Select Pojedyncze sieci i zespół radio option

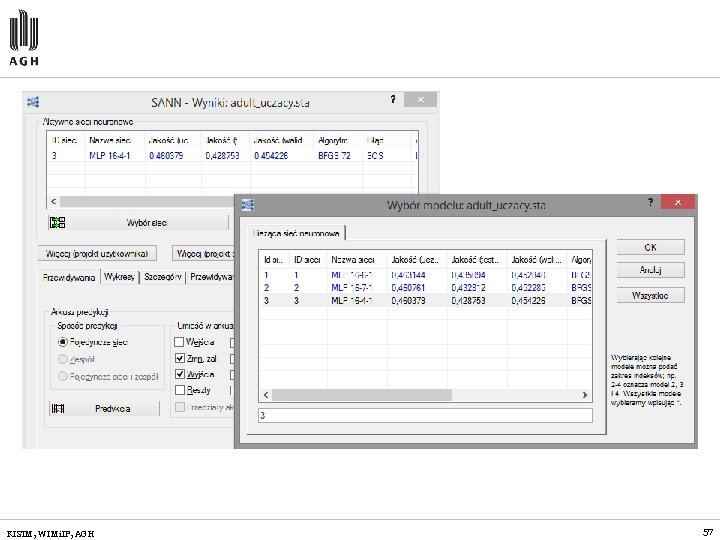[x=63, y=377]
